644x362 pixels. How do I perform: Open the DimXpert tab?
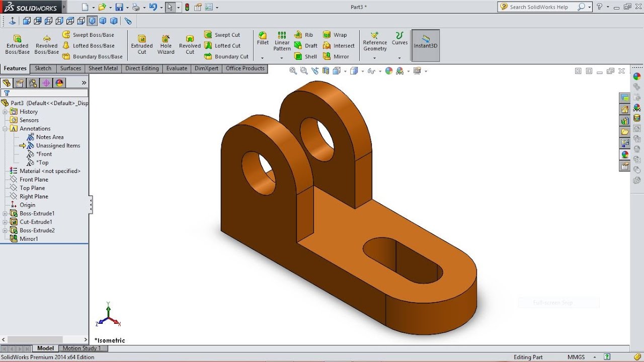click(207, 68)
